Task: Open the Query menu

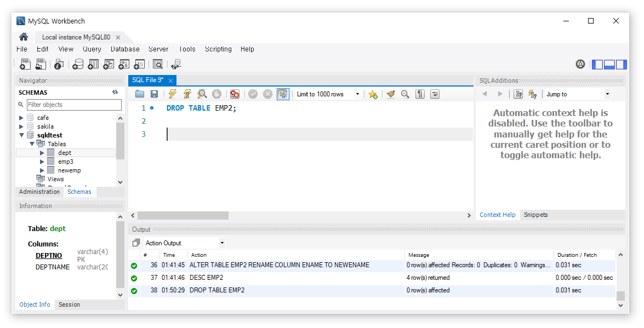Action: click(92, 49)
